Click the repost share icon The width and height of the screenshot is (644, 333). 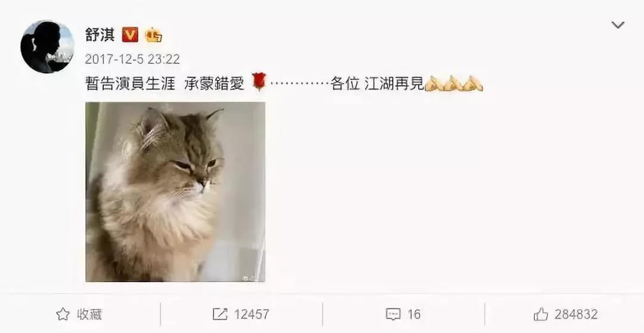point(219,314)
